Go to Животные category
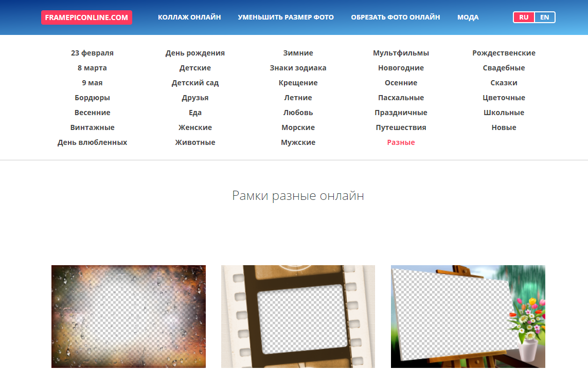588x370 pixels. pyautogui.click(x=195, y=143)
